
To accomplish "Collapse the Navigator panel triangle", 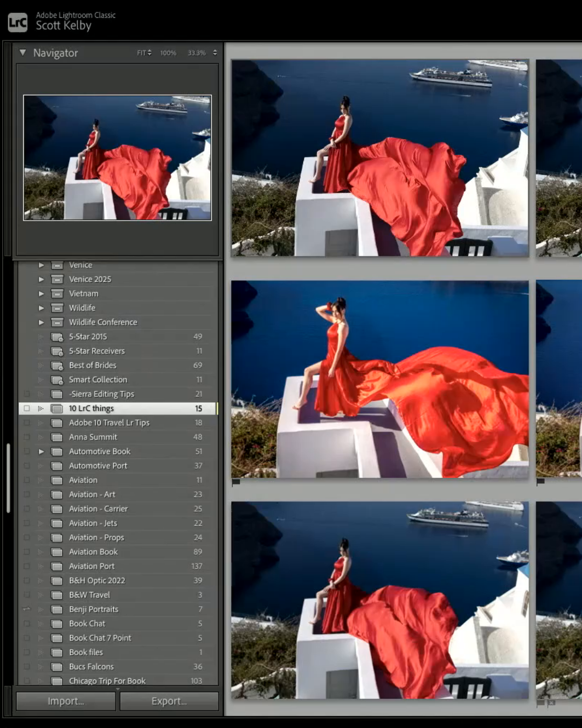I will point(23,53).
